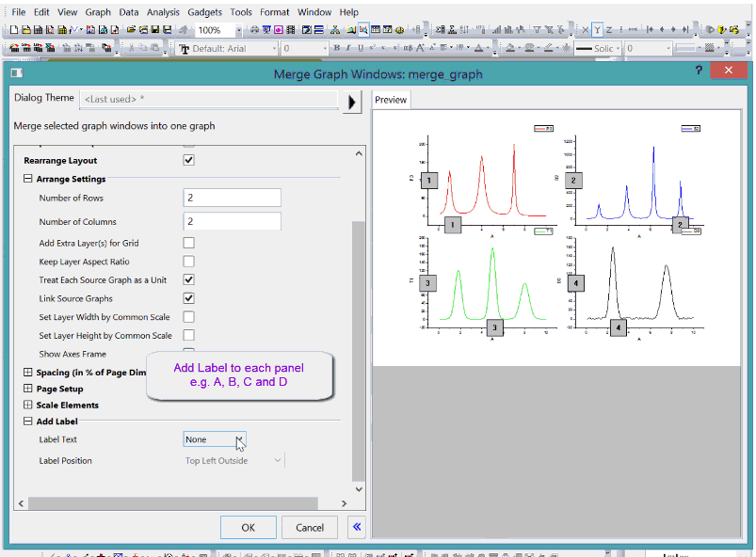Click the vertical scrollbar up arrow
Viewport: 756px width, 557px height.
359,153
